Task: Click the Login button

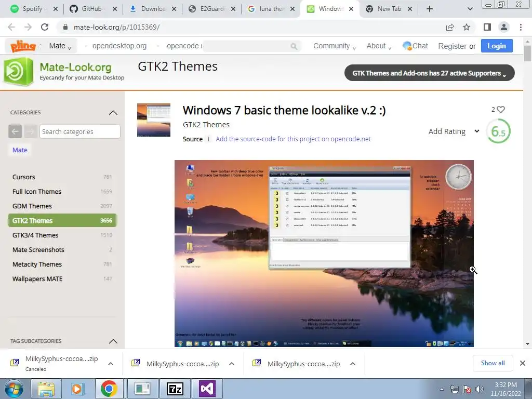Action: pyautogui.click(x=496, y=46)
